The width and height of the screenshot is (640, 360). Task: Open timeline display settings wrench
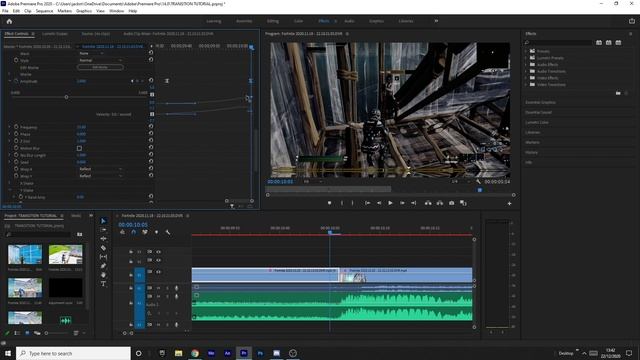(x=168, y=232)
